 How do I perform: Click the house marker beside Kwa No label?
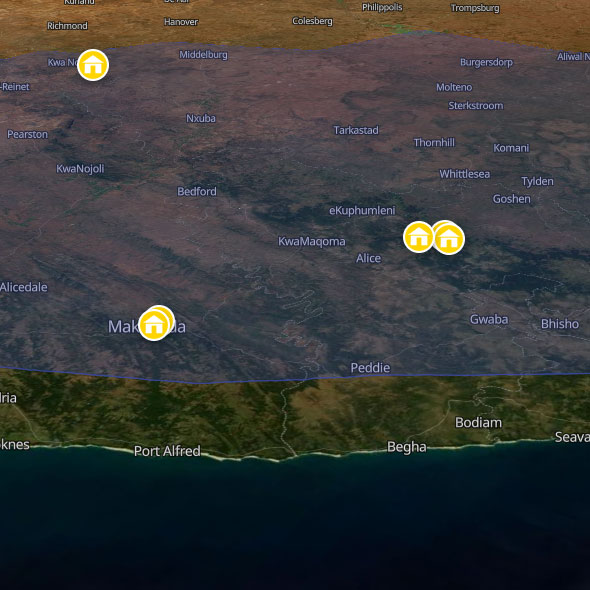click(x=93, y=65)
